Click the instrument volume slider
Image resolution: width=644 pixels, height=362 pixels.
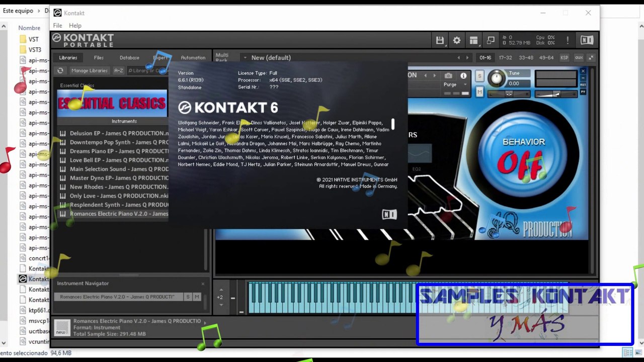coord(555,94)
